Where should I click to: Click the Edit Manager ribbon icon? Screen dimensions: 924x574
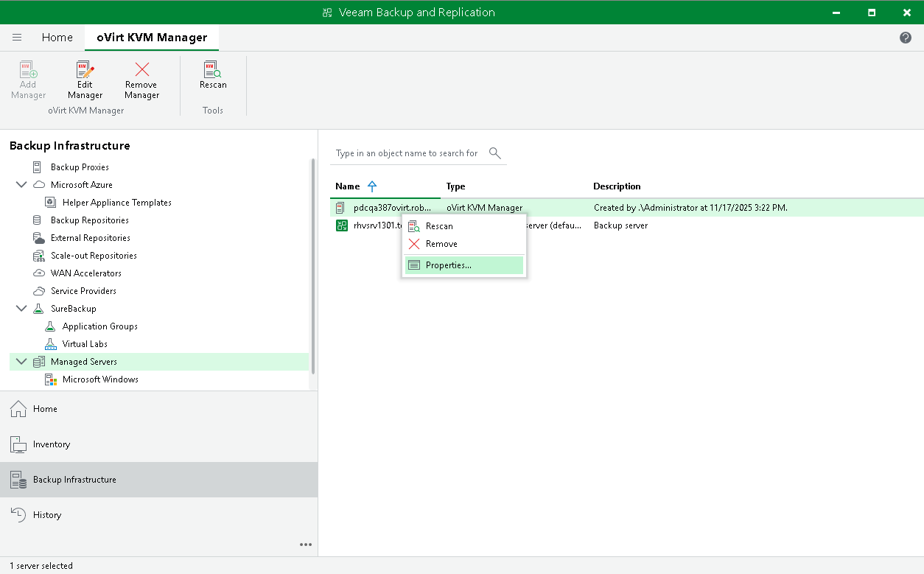pyautogui.click(x=85, y=70)
